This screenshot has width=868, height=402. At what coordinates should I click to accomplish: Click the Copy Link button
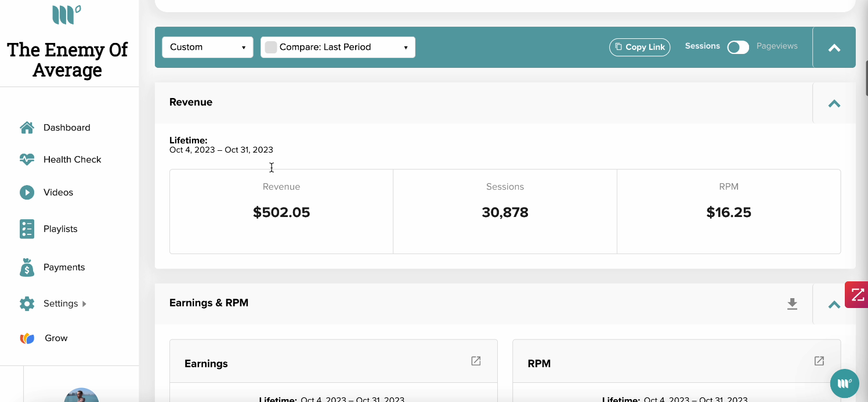click(x=640, y=48)
